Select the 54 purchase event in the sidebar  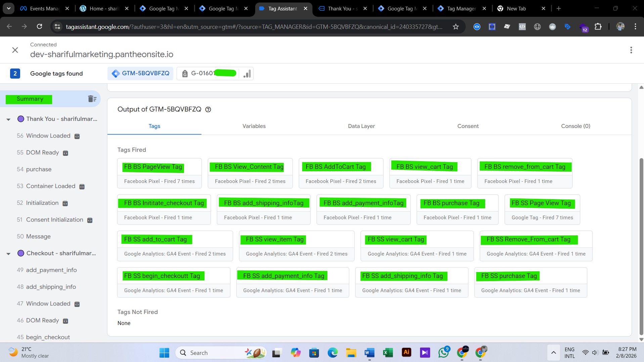[x=39, y=169]
